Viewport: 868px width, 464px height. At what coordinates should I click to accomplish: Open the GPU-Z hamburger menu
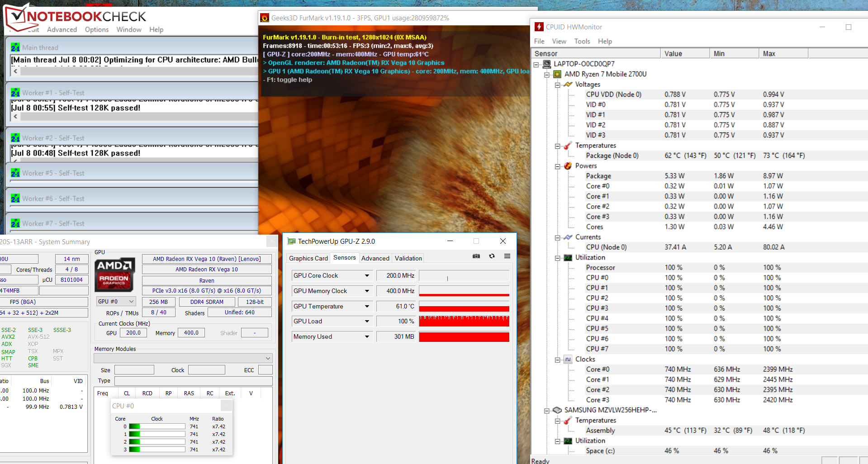tap(507, 256)
